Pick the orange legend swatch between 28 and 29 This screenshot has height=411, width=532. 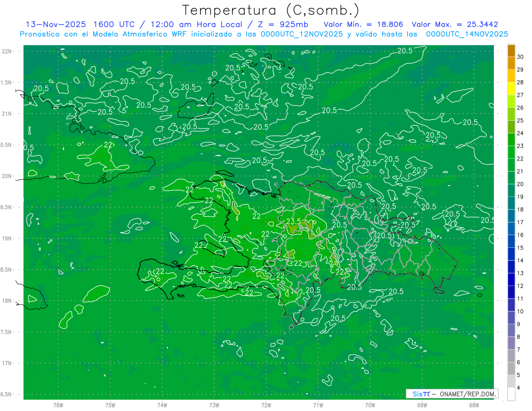[x=511, y=76]
